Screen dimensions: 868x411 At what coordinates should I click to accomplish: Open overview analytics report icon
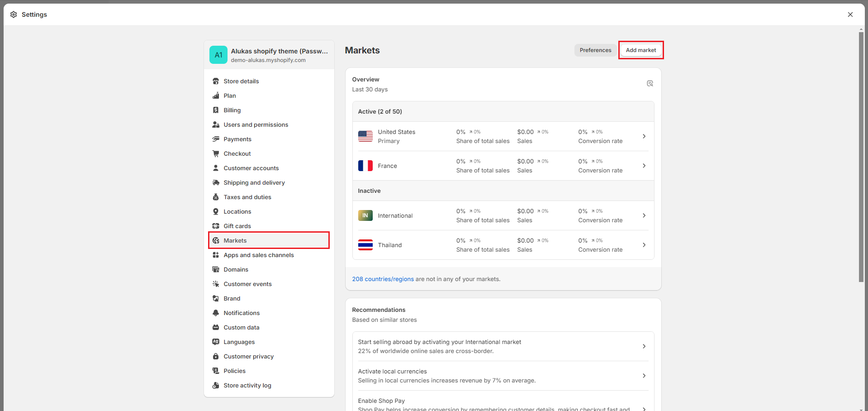tap(650, 84)
